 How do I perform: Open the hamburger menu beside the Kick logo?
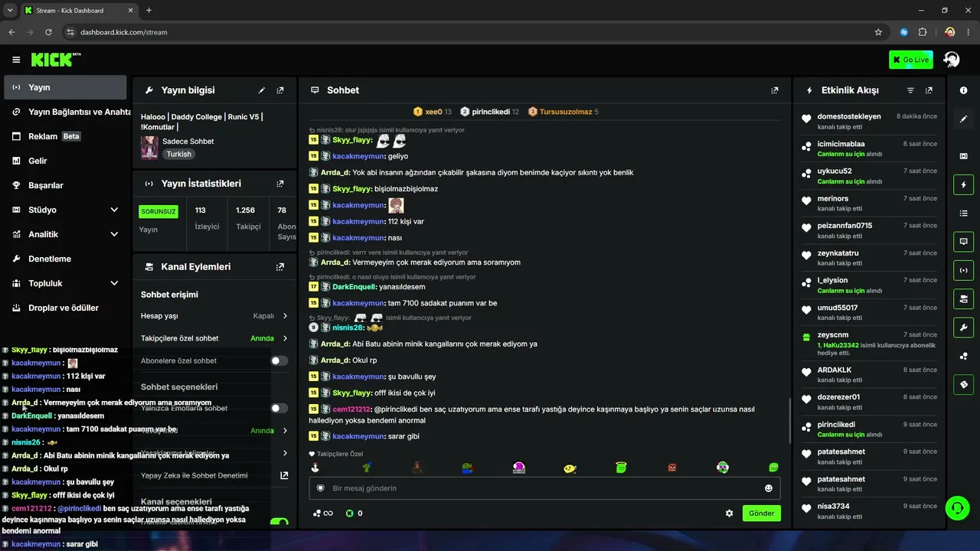tap(16, 60)
